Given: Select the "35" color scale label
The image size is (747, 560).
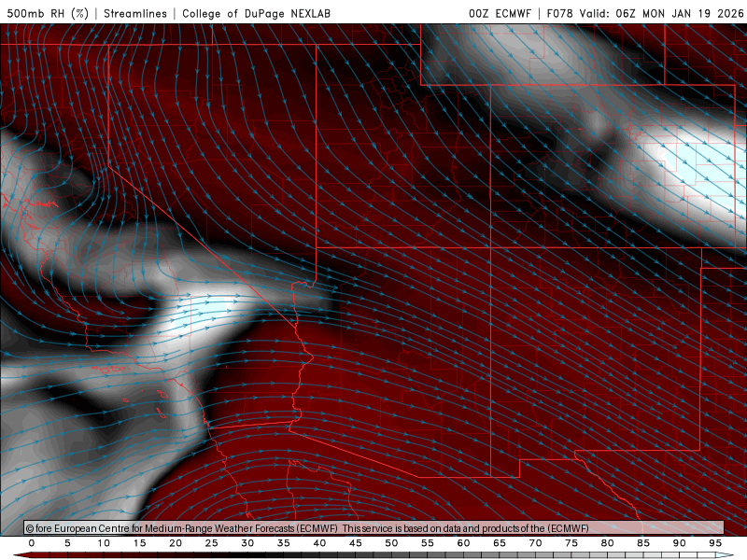Looking at the screenshot, I should (284, 543).
